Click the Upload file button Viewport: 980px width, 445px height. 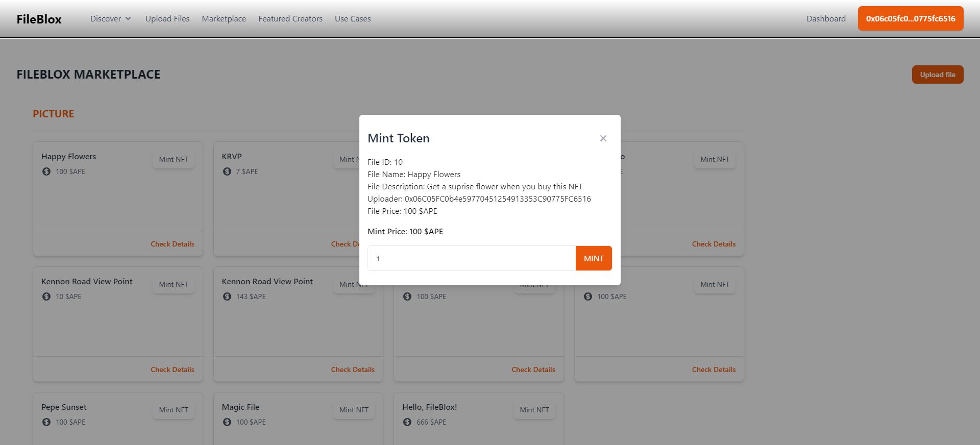click(x=938, y=75)
